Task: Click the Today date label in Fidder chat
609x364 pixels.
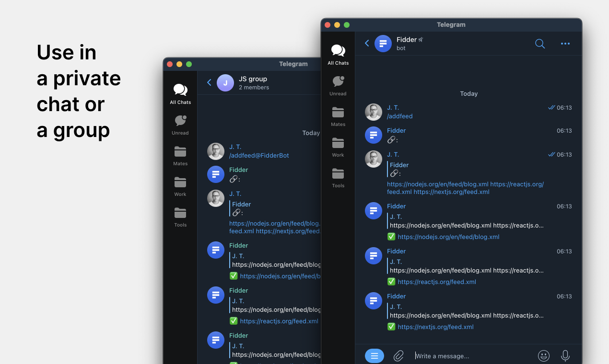Action: 469,94
